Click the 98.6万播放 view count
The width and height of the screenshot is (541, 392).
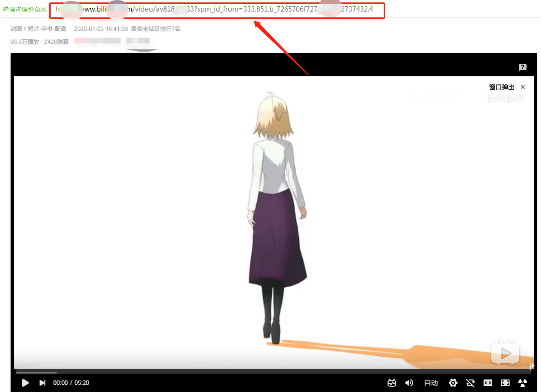pos(25,42)
